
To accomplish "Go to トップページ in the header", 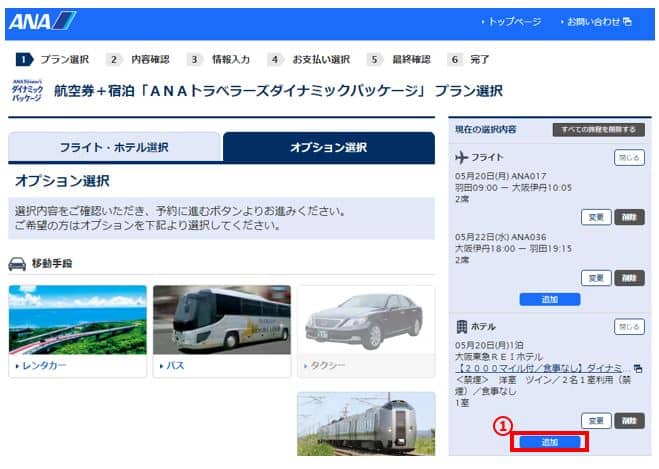I will (x=511, y=21).
